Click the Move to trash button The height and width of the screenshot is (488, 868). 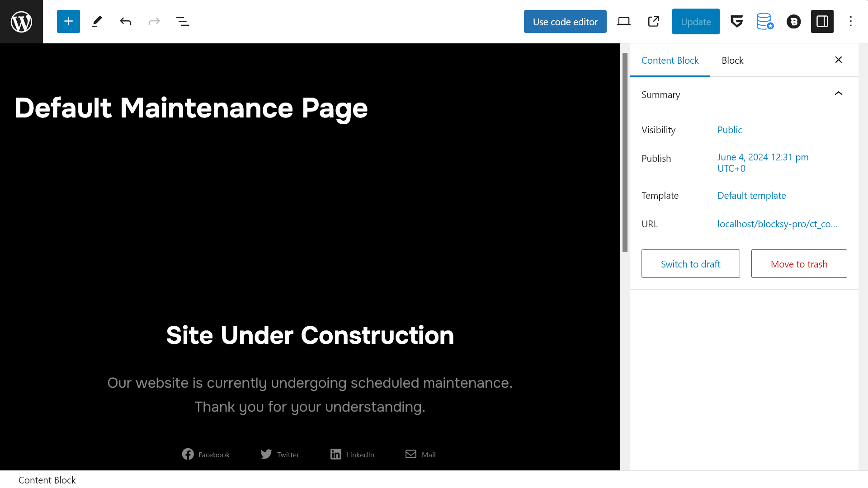tap(799, 263)
